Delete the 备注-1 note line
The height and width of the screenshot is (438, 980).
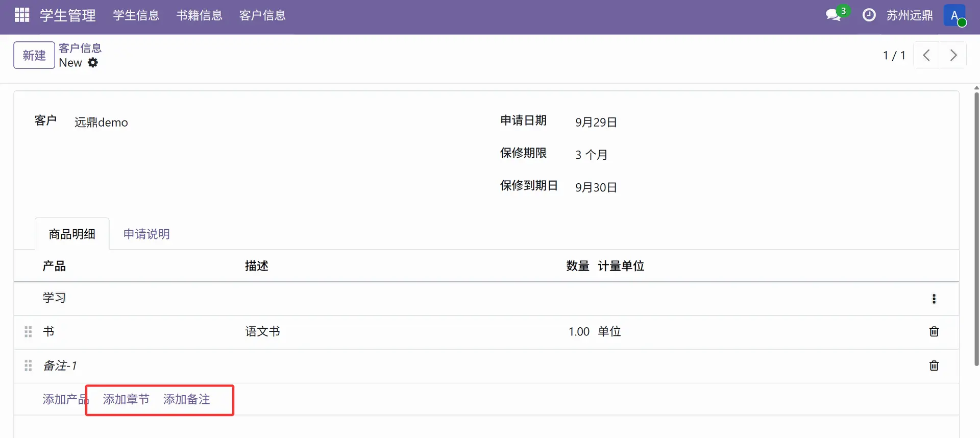pyautogui.click(x=934, y=366)
